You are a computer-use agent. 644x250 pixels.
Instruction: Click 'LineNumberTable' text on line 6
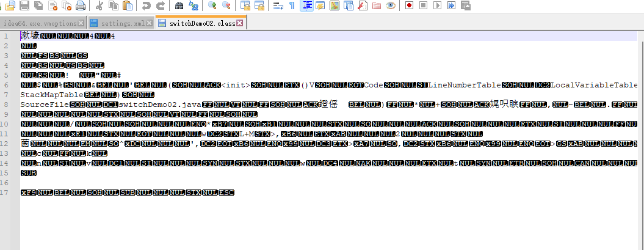[465, 85]
